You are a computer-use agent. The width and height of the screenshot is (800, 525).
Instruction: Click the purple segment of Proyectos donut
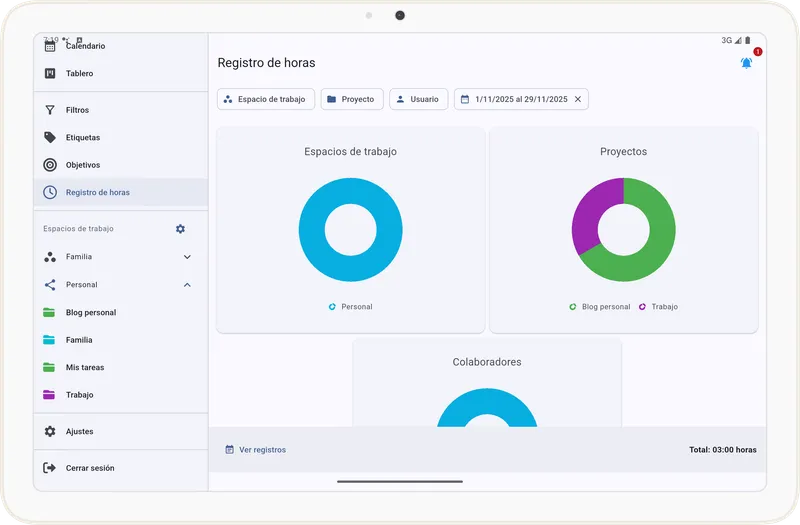586,214
